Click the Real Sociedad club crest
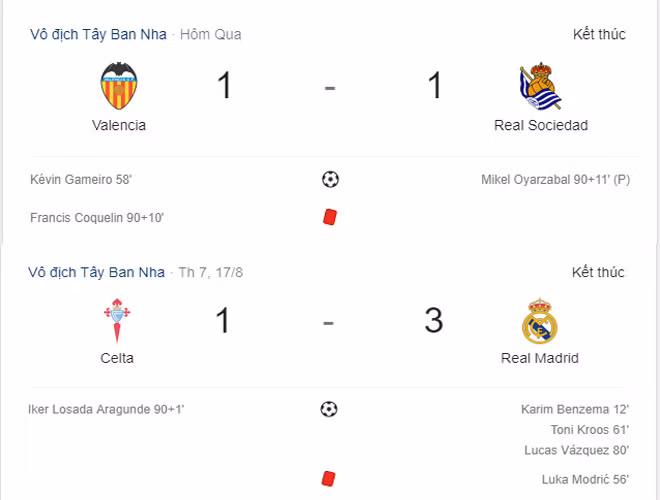The height and width of the screenshot is (500, 660). tap(540, 87)
